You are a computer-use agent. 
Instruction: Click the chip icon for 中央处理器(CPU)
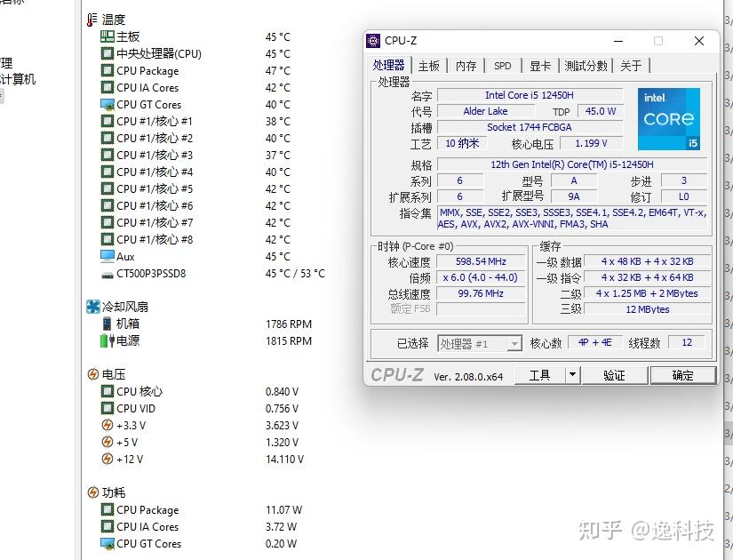pos(107,53)
